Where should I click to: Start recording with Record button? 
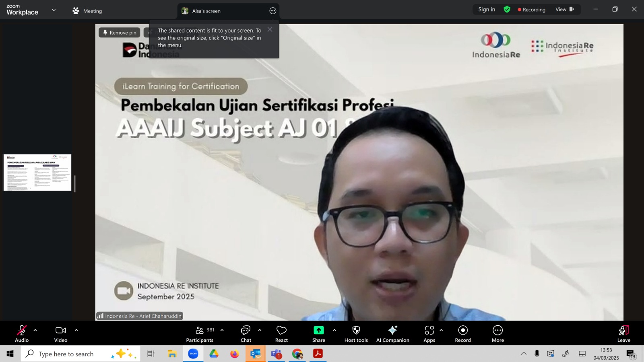[x=463, y=333]
